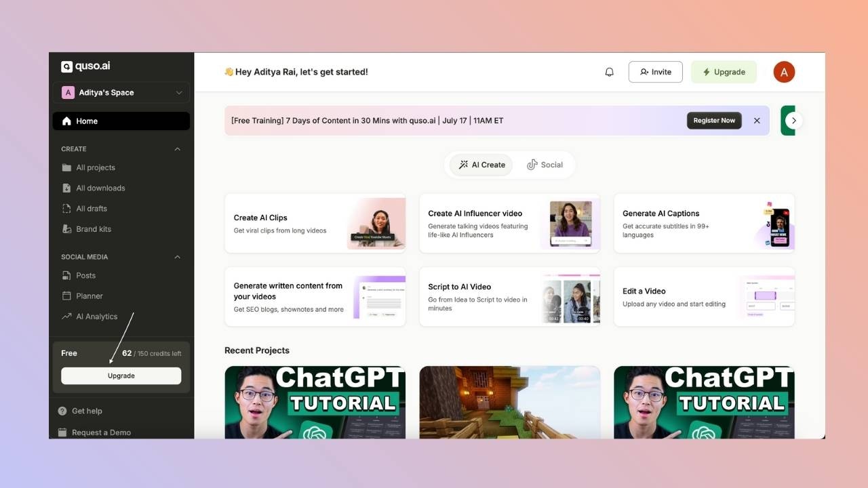868x488 pixels.
Task: Open the notifications bell
Action: coord(609,72)
